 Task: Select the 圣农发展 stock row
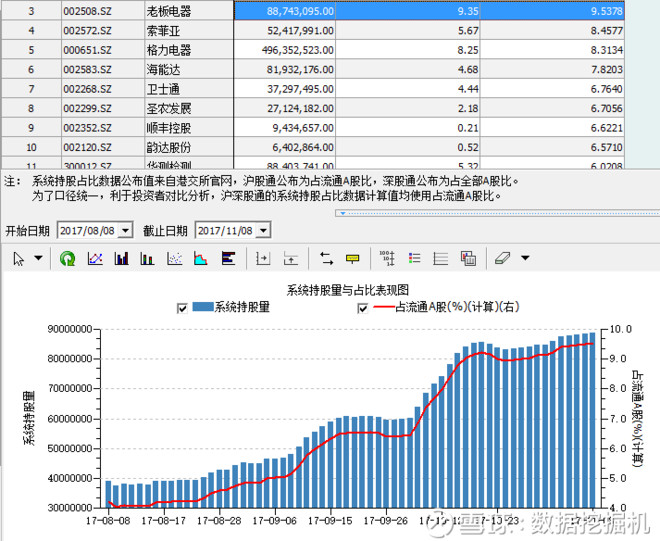coord(313,108)
